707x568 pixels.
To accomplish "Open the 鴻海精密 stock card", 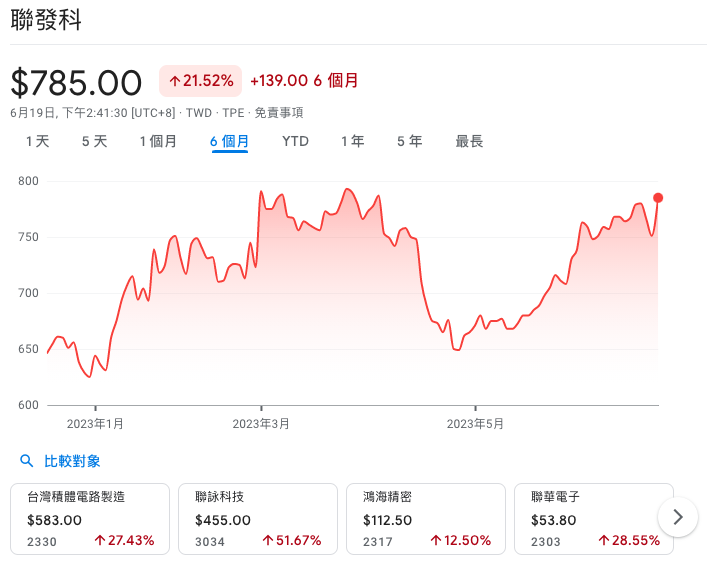I will [x=426, y=519].
